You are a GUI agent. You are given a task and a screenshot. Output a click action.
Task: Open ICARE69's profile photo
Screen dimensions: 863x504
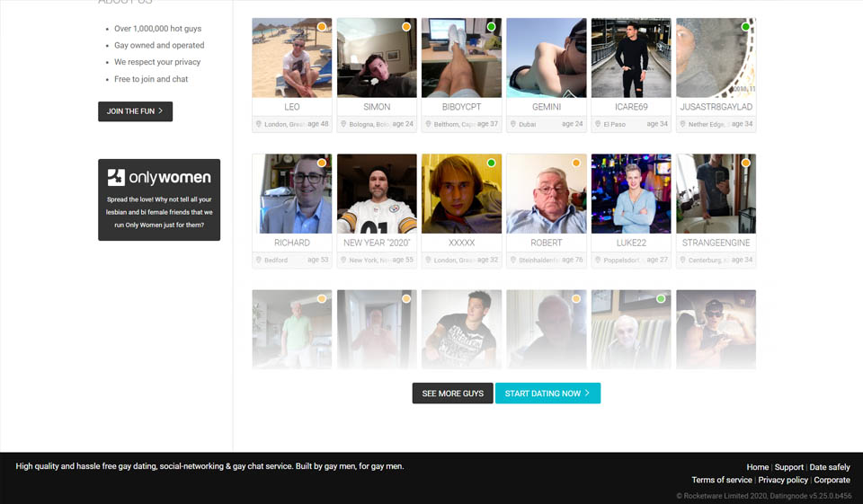631,58
